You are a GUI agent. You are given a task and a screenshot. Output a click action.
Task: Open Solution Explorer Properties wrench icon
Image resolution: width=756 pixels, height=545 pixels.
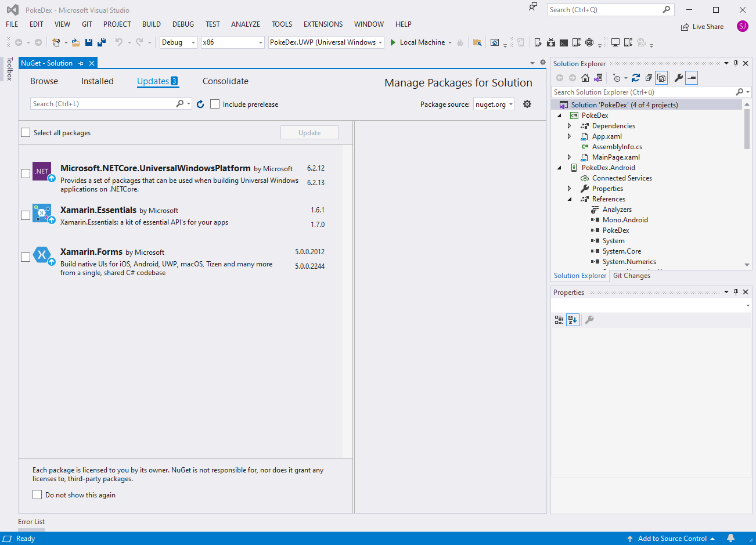(x=678, y=78)
